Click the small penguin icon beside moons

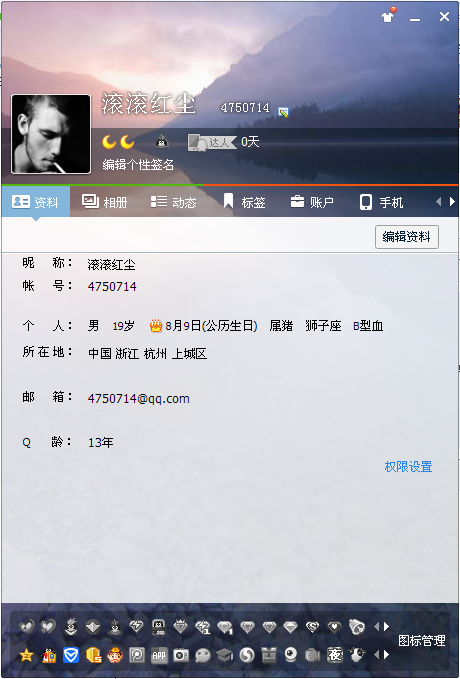tap(162, 142)
